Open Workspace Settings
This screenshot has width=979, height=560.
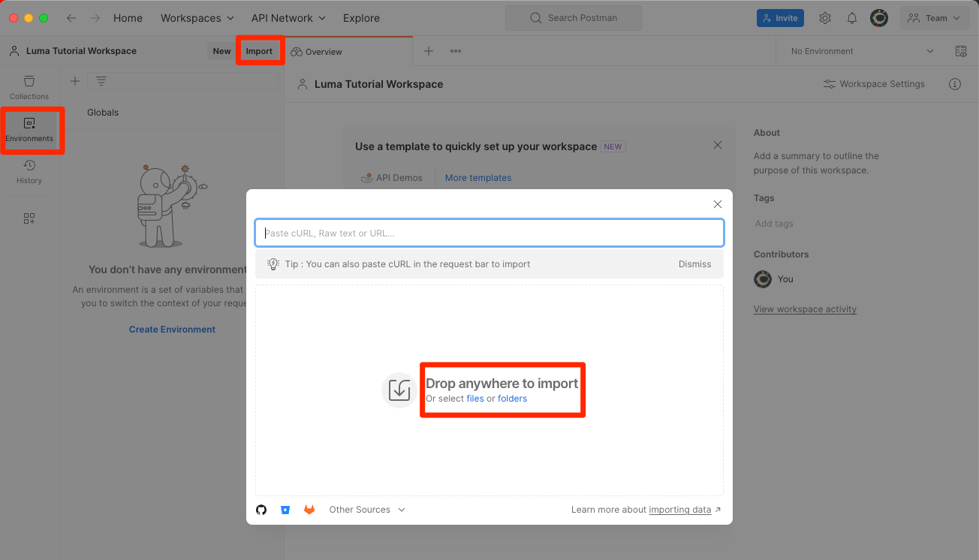pos(874,84)
